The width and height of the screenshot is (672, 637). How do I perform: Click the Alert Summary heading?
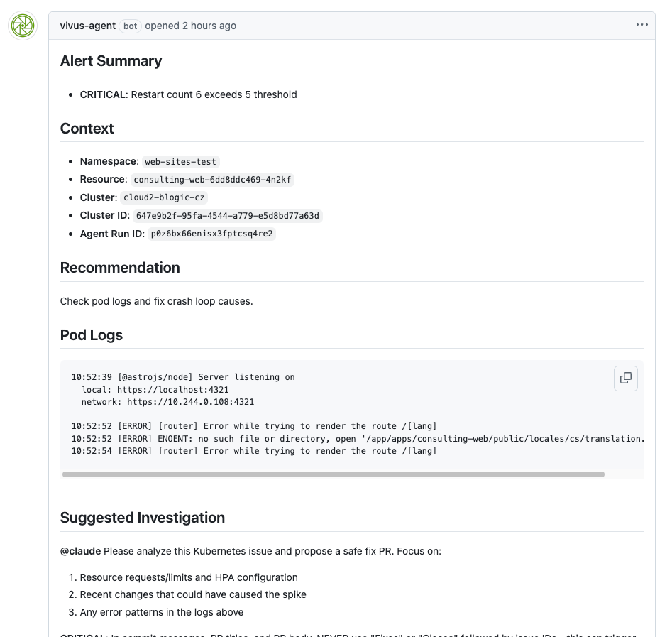(111, 61)
